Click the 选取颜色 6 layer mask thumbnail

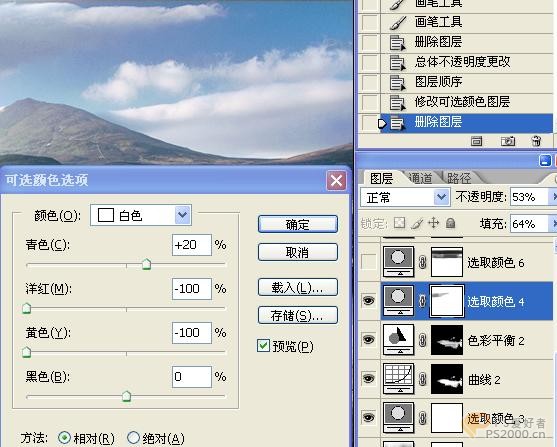pyautogui.click(x=447, y=262)
